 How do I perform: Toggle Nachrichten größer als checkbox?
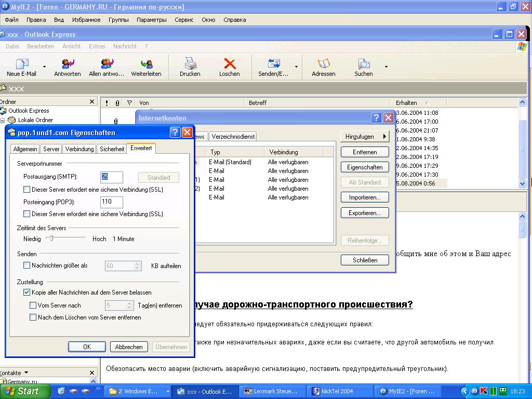coord(26,265)
